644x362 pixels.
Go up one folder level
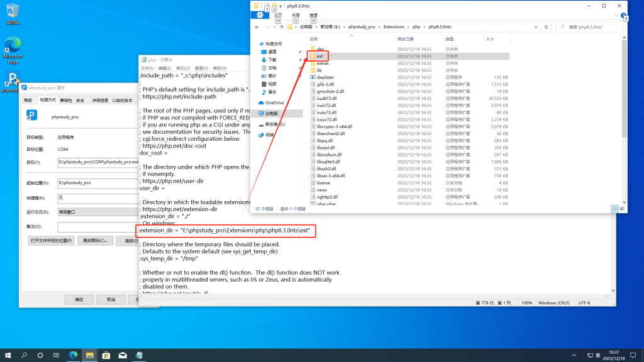pos(281,27)
